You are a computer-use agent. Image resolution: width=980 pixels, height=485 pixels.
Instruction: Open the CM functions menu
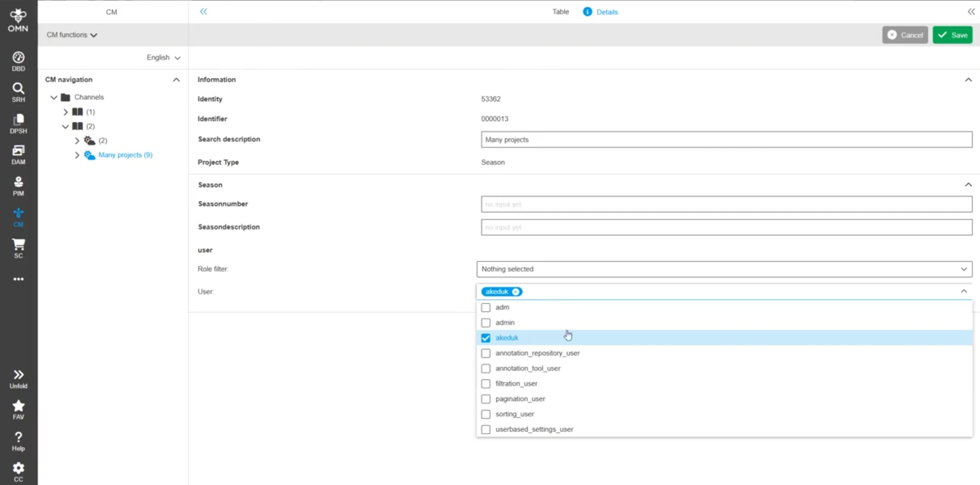pyautogui.click(x=72, y=35)
